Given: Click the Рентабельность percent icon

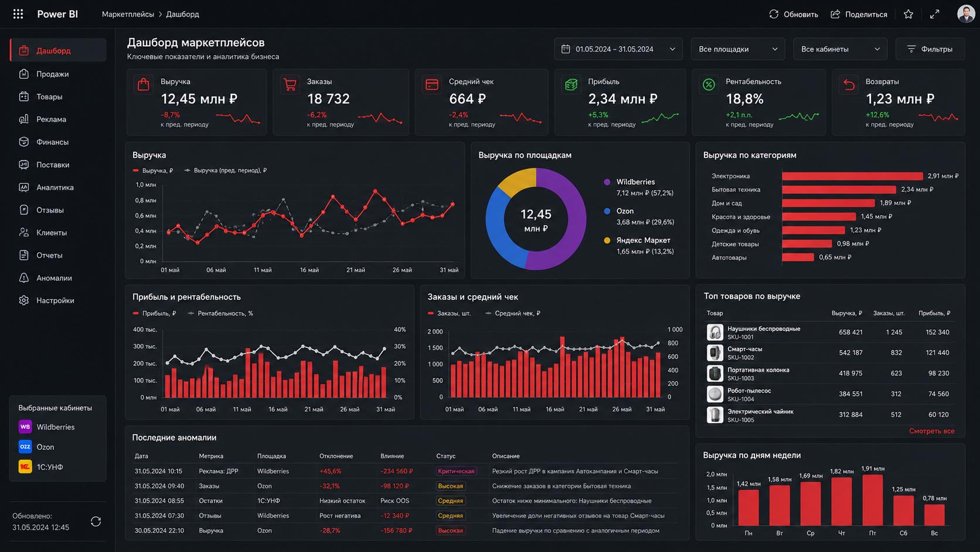Looking at the screenshot, I should (709, 84).
